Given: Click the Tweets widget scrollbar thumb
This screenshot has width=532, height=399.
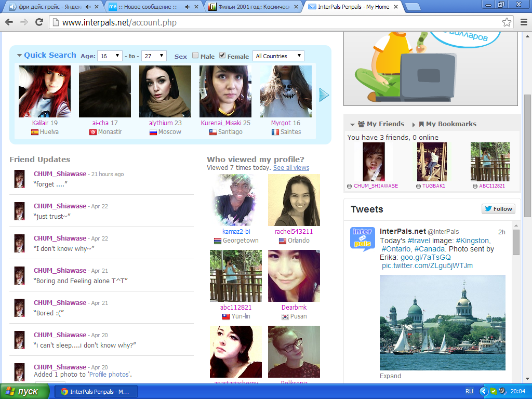Looking at the screenshot, I should [516, 242].
